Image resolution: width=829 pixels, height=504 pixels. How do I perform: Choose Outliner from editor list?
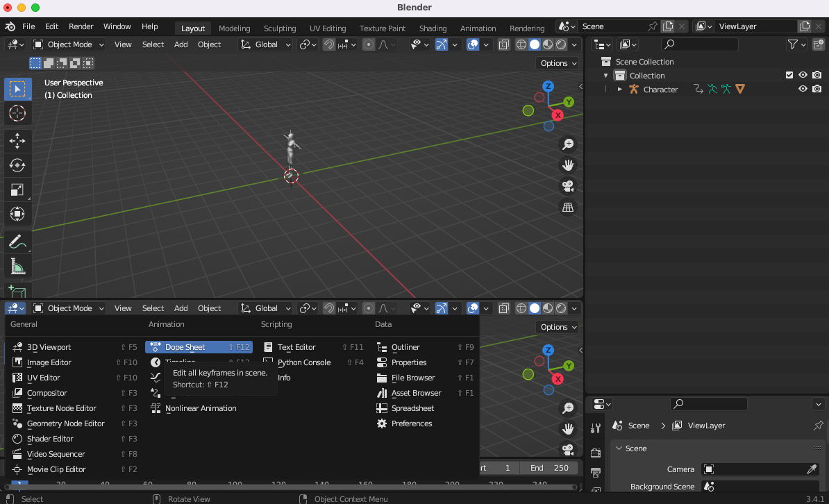(x=425, y=347)
